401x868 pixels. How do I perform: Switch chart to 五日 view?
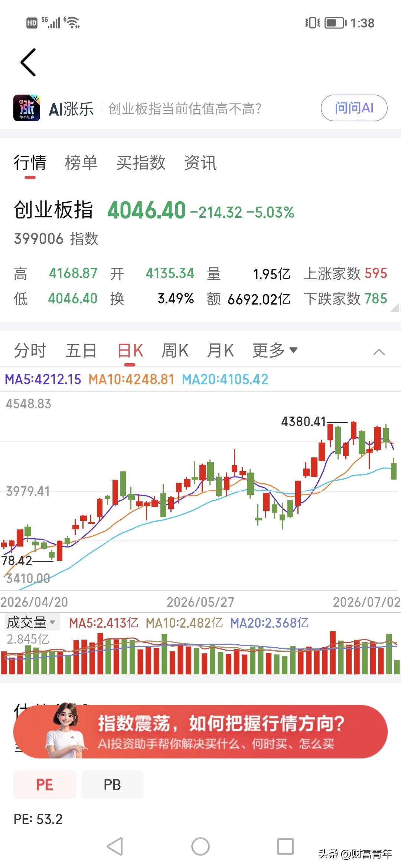[x=81, y=351]
